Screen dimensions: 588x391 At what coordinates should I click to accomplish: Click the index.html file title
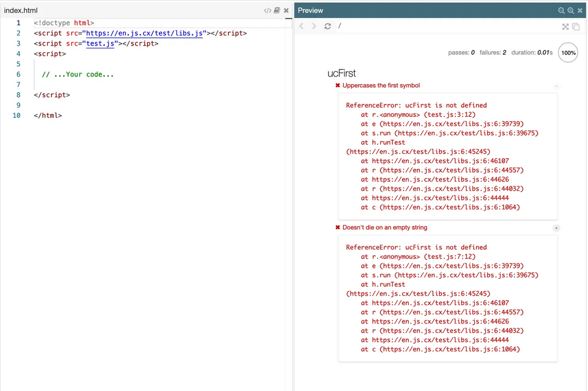click(21, 10)
